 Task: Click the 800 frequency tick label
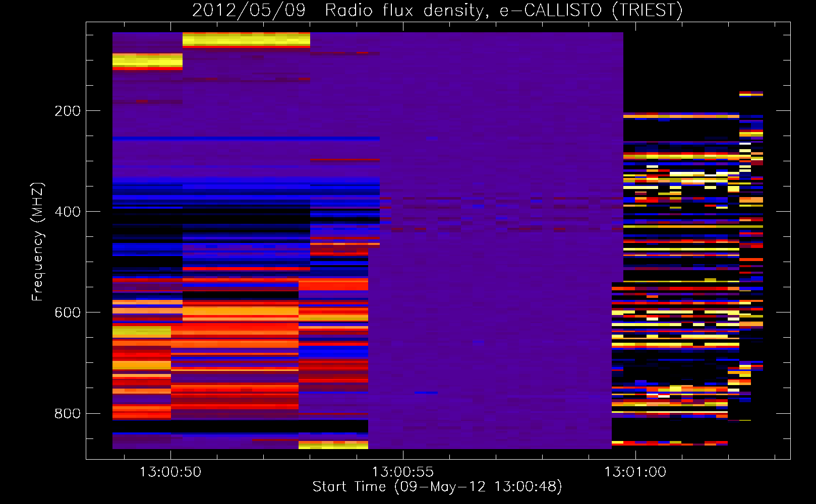point(68,413)
